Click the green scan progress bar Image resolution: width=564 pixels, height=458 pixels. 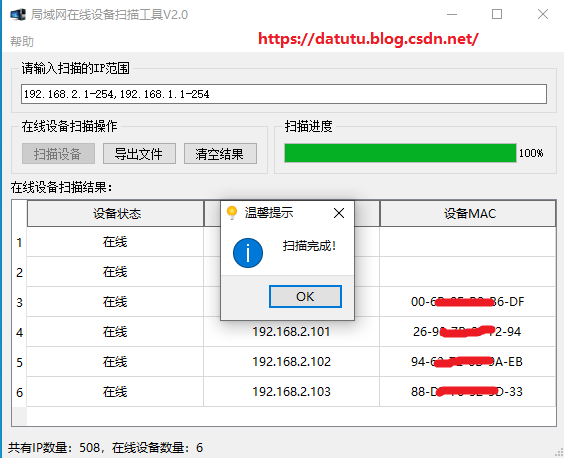coord(400,153)
